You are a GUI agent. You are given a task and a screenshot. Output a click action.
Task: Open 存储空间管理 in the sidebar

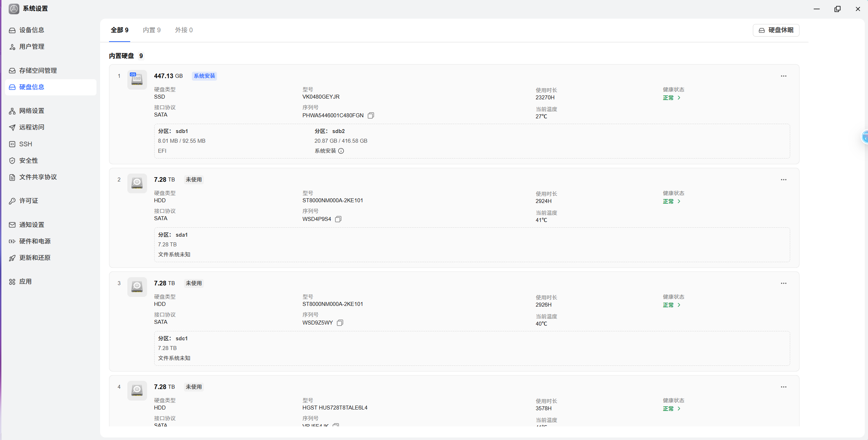38,71
